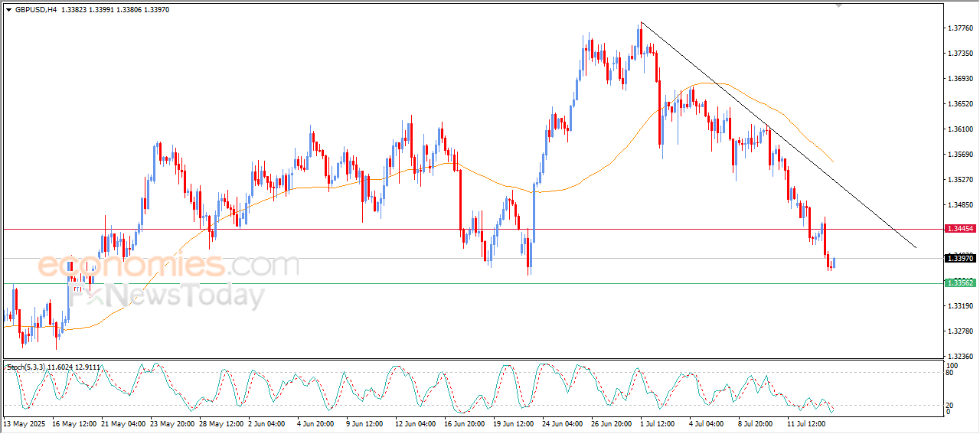Click the 1.32360 price axis label
Image resolution: width=980 pixels, height=434 pixels.
pyautogui.click(x=960, y=357)
